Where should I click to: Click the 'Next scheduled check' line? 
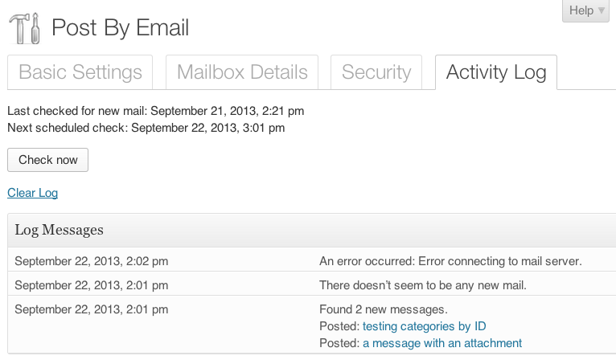(x=146, y=128)
